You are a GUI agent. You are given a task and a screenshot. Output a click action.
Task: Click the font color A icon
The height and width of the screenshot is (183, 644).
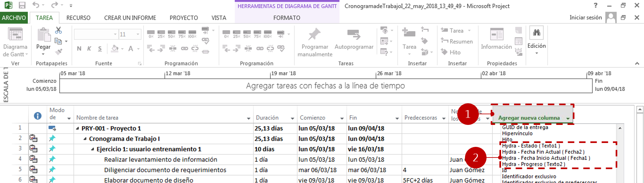[130, 49]
